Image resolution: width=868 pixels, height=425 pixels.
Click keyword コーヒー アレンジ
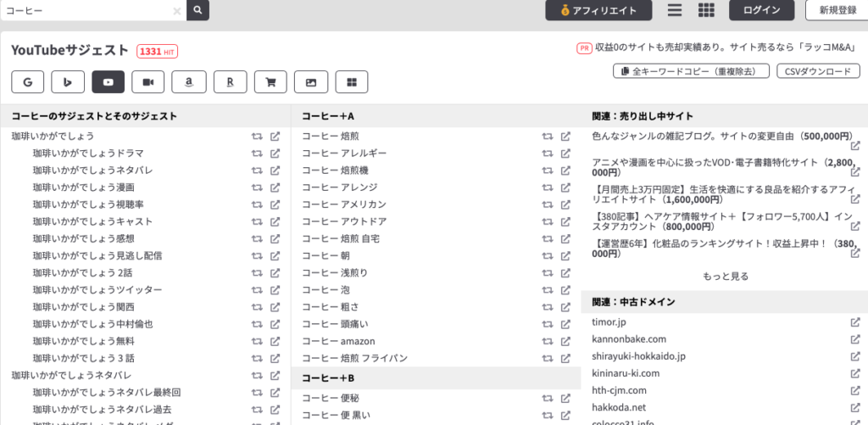pos(340,187)
